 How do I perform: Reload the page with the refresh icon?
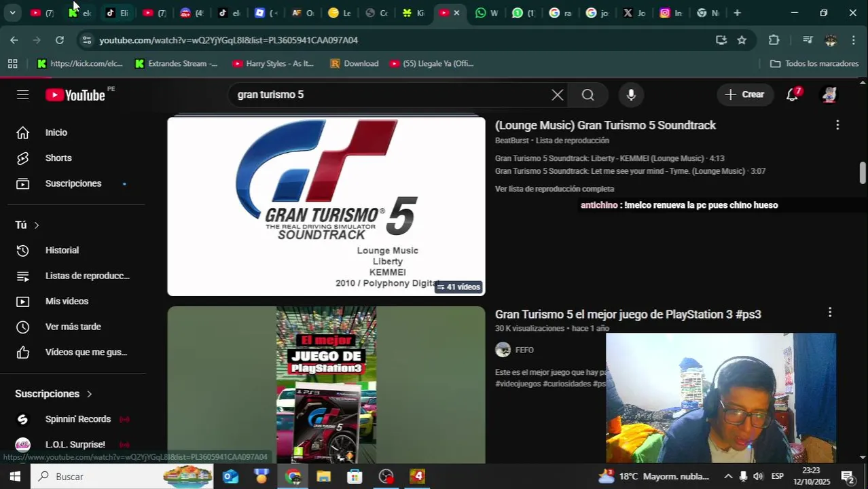point(60,40)
